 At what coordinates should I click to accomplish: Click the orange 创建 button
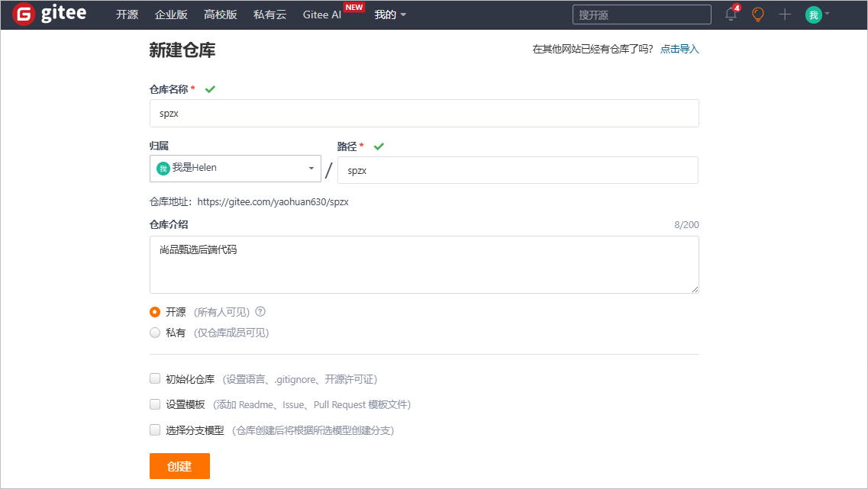pyautogui.click(x=179, y=466)
